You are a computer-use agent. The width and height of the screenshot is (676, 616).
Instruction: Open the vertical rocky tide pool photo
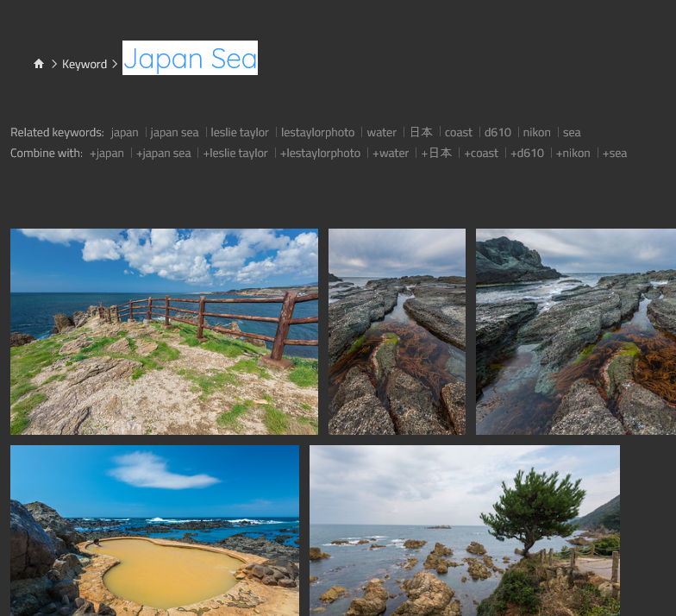tap(397, 331)
